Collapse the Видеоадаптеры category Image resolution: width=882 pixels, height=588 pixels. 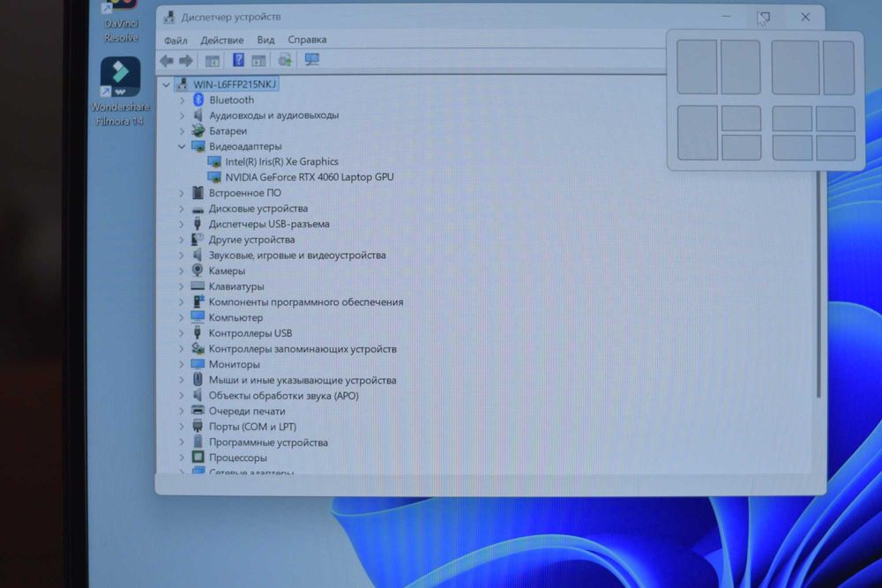182,146
